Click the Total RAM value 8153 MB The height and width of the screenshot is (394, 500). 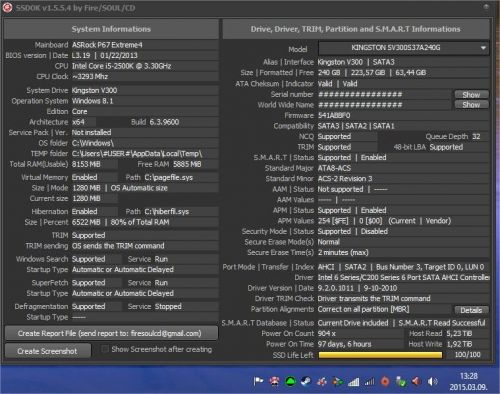[86, 164]
